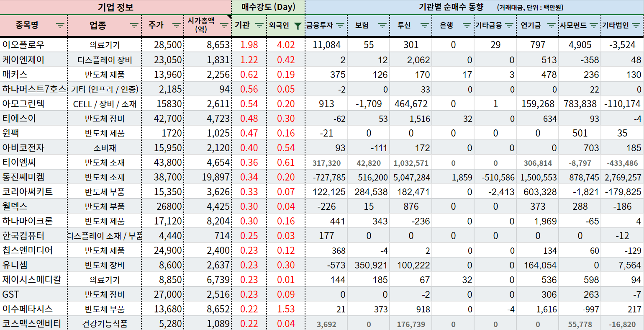Click the market cap 19,897 cell
This screenshot has width=644, height=330.
(x=208, y=177)
